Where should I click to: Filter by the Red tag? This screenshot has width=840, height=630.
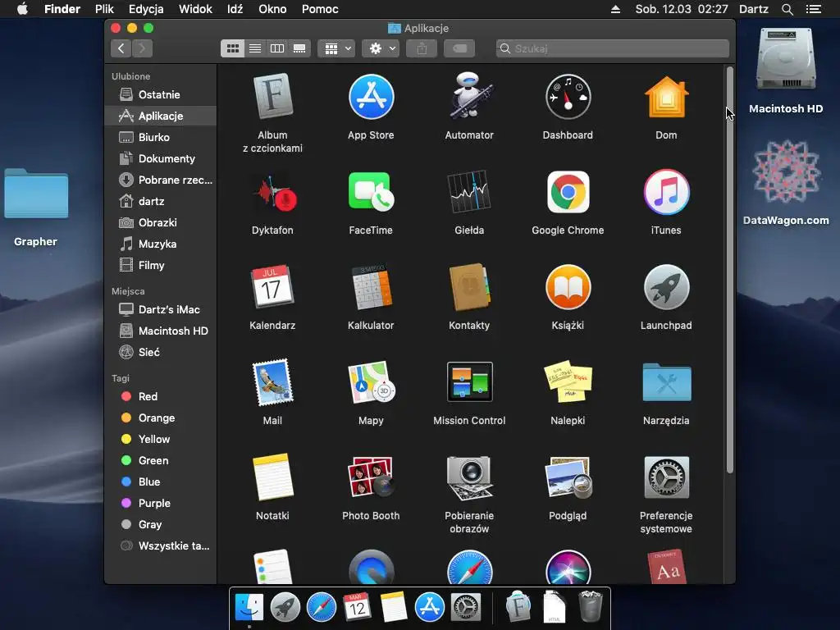(161, 396)
